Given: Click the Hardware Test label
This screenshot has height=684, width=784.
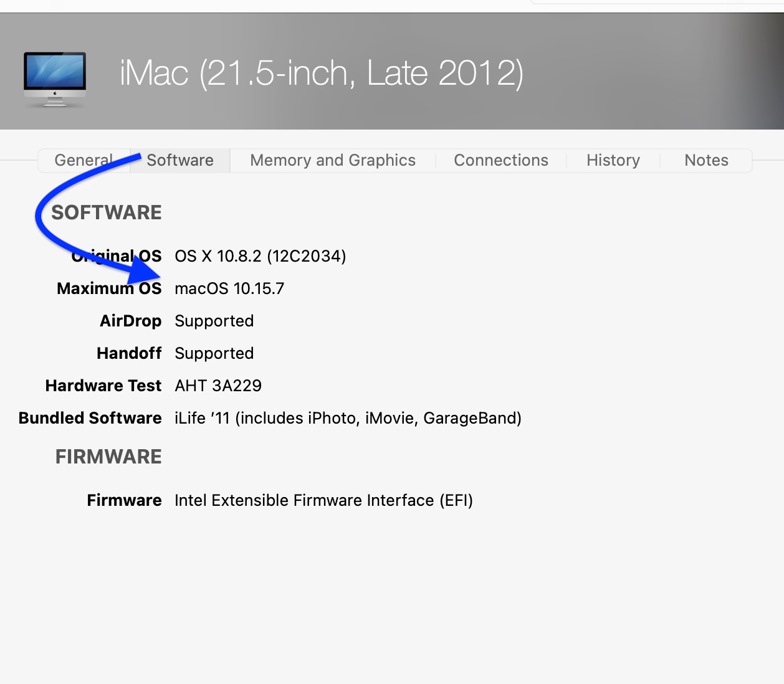Looking at the screenshot, I should pyautogui.click(x=103, y=386).
